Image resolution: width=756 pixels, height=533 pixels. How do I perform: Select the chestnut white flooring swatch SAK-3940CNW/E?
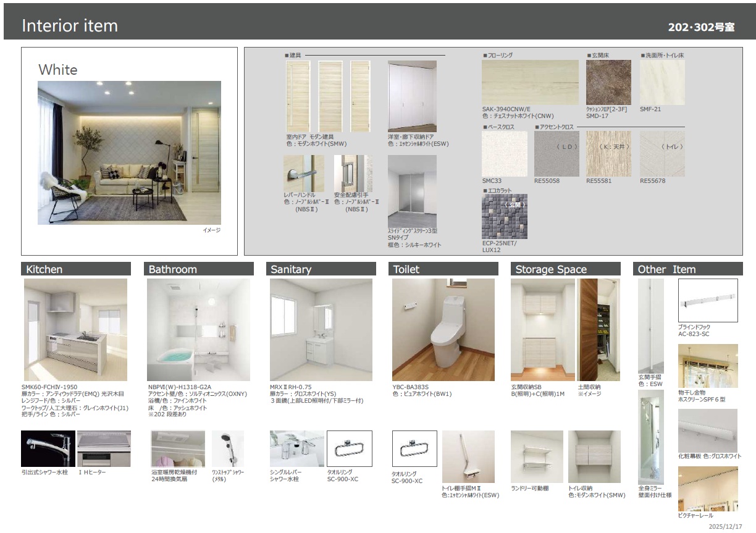coord(530,82)
